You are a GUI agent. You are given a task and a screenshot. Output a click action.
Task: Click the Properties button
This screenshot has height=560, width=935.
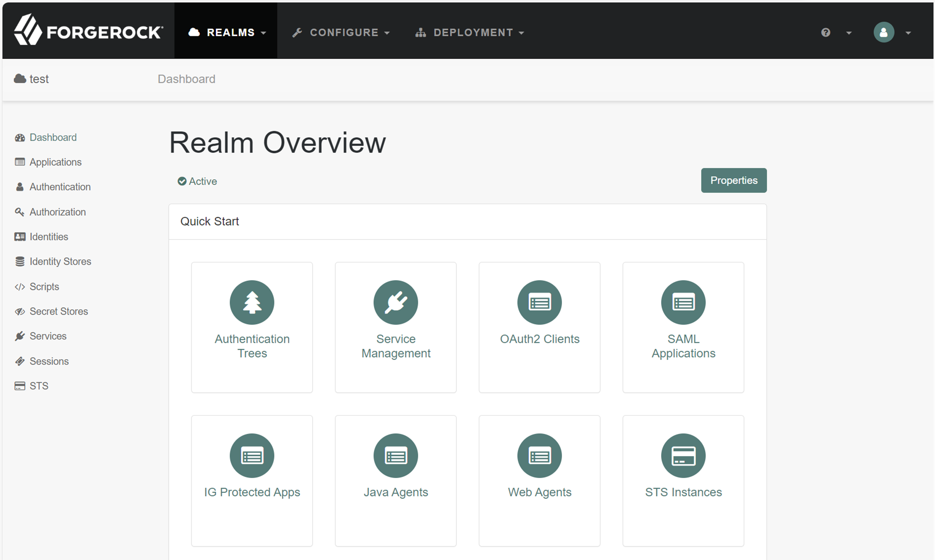pyautogui.click(x=734, y=180)
